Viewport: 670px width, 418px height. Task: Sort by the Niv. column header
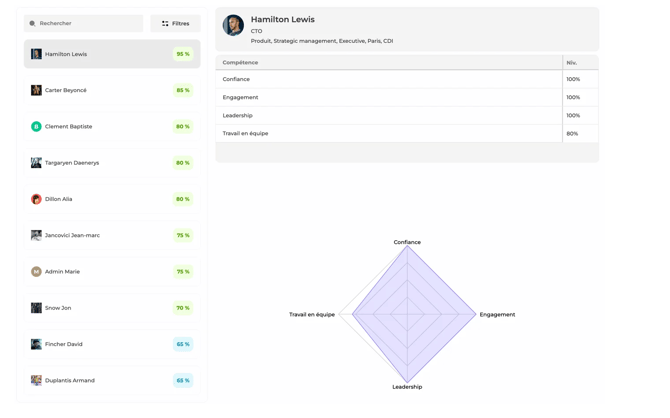coord(572,62)
